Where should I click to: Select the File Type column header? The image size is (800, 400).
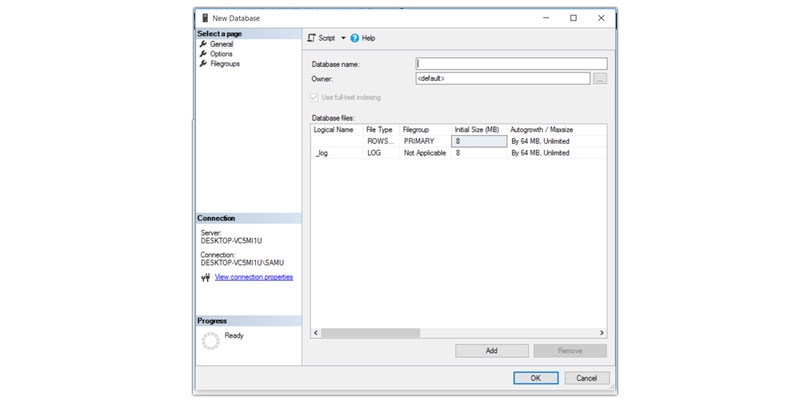381,130
